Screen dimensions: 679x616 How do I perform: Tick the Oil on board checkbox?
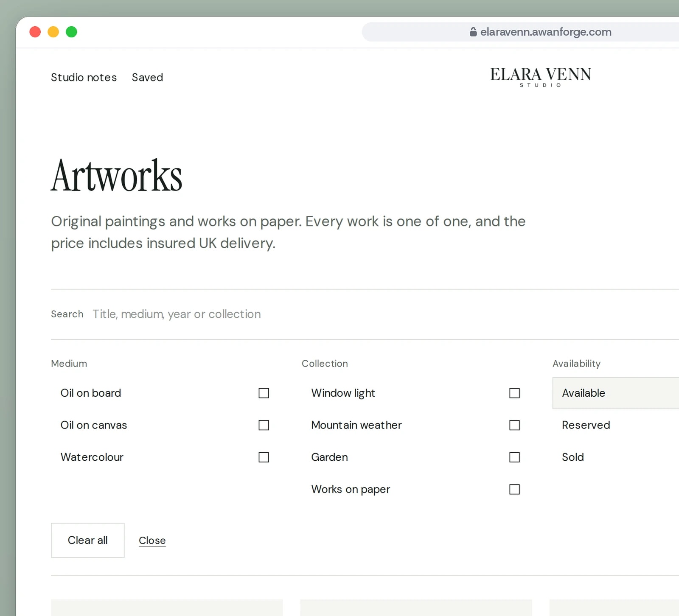264,393
